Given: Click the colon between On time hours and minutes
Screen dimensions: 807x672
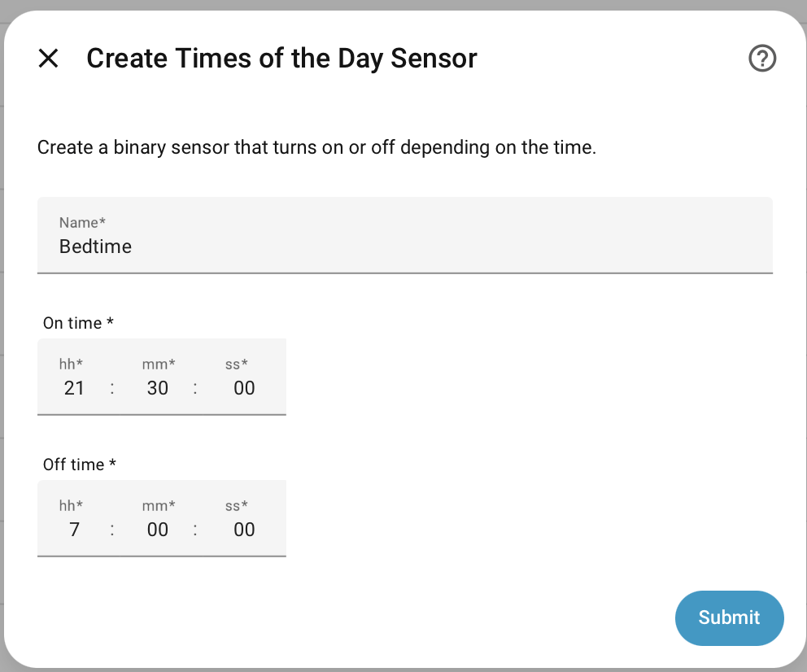Looking at the screenshot, I should point(111,388).
